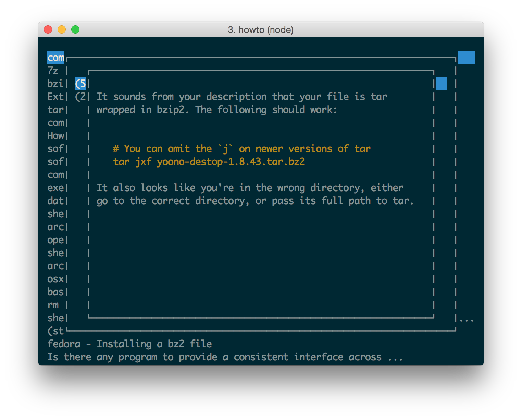Pick the "Ext" entry in the left list

55,97
